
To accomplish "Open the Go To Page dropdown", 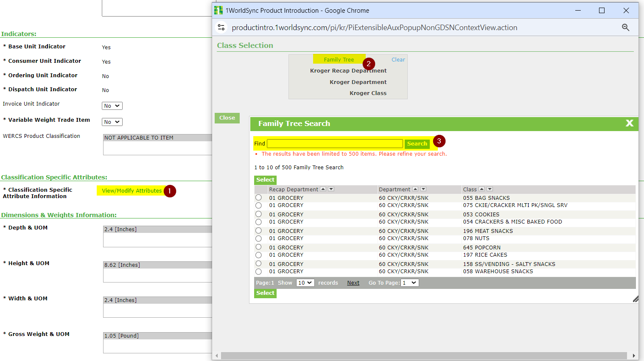I will click(x=409, y=283).
